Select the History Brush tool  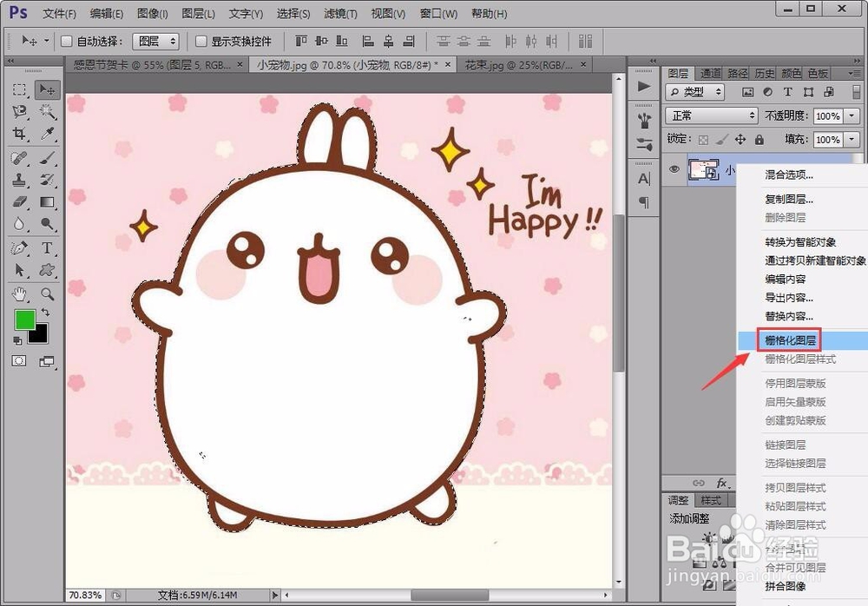click(x=47, y=180)
